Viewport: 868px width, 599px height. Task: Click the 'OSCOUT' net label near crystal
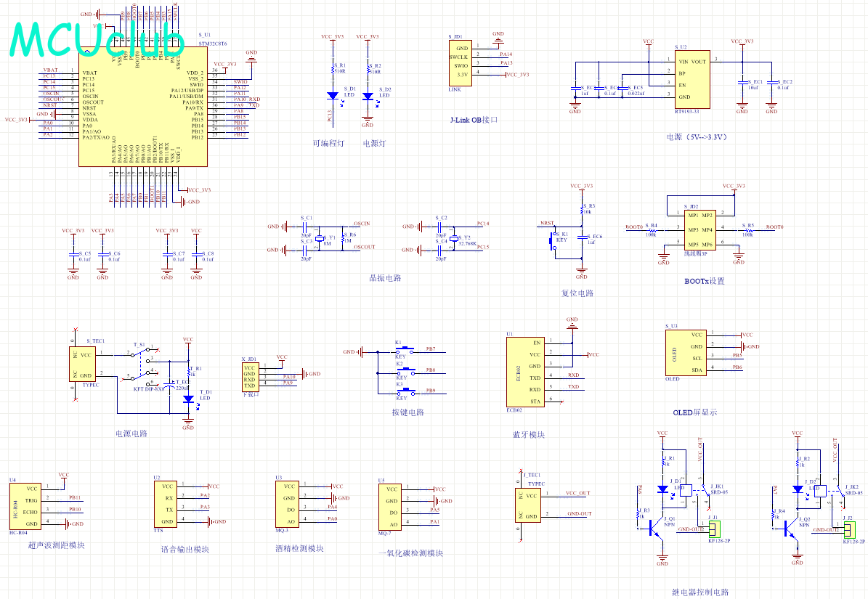click(364, 248)
